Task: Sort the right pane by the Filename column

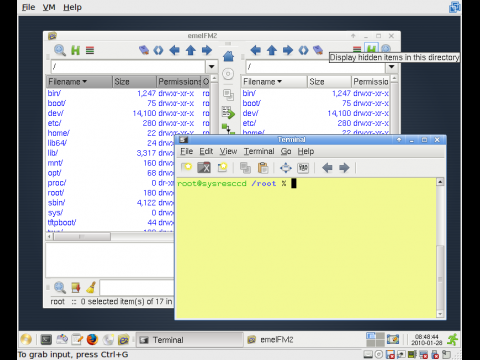Action: click(x=274, y=82)
